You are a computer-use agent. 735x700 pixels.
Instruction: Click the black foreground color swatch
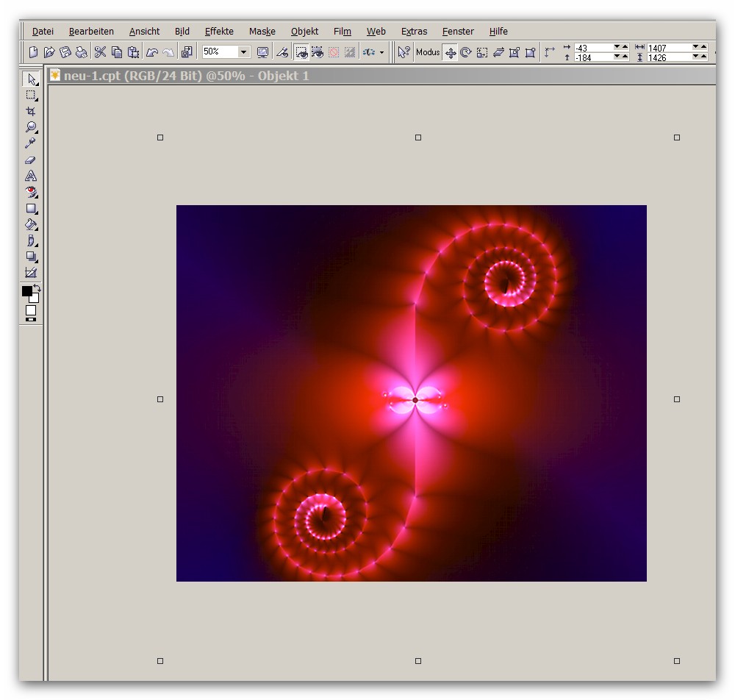[x=26, y=290]
